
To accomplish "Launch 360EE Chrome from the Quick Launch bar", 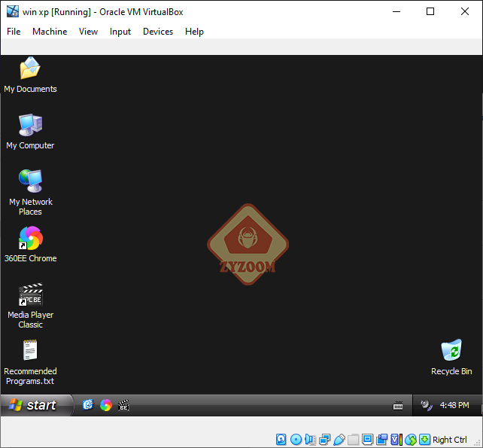I will [x=106, y=405].
